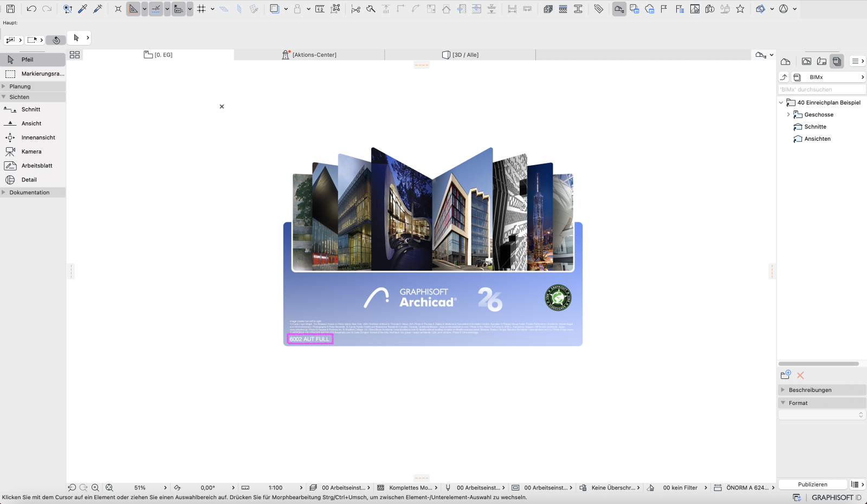Click the Archicad 26 splash image
Image resolution: width=867 pixels, height=504 pixels.
[x=433, y=246]
